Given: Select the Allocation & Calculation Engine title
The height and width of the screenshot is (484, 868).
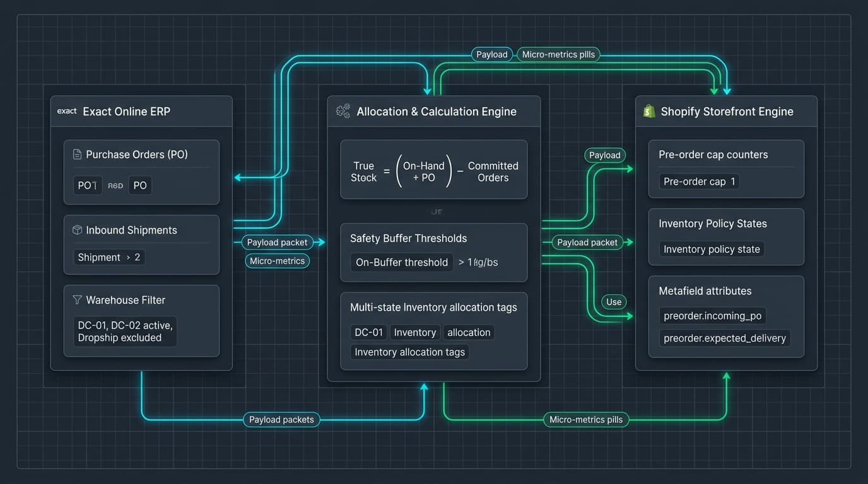Looking at the screenshot, I should (437, 112).
